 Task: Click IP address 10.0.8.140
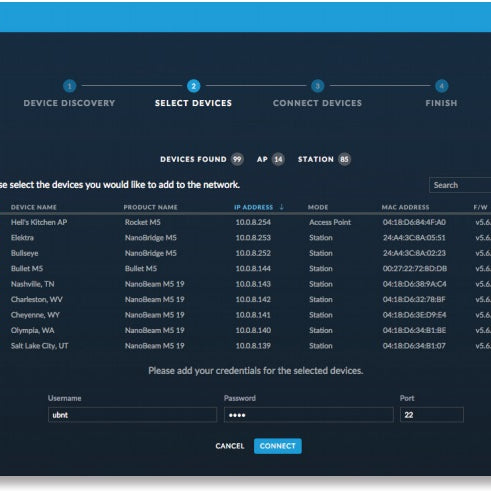(x=253, y=330)
